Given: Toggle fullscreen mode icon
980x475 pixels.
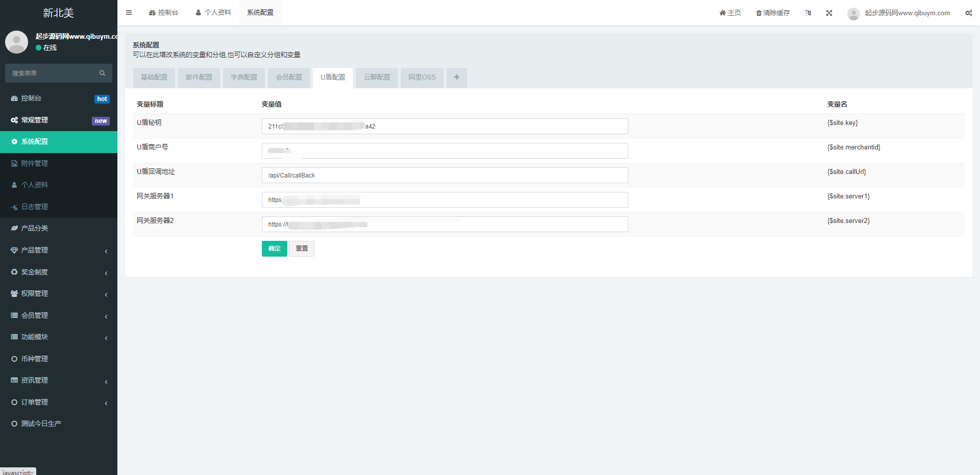Looking at the screenshot, I should coord(829,13).
